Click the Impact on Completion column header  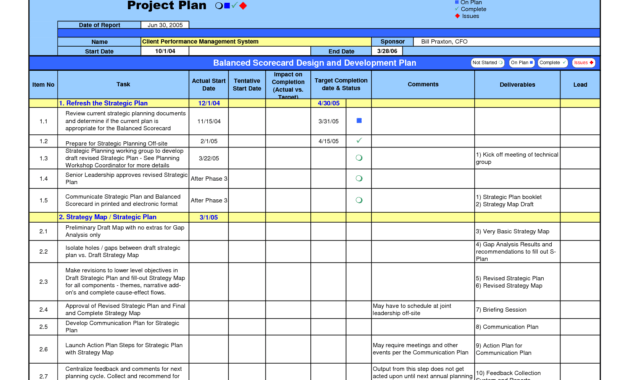pos(288,85)
